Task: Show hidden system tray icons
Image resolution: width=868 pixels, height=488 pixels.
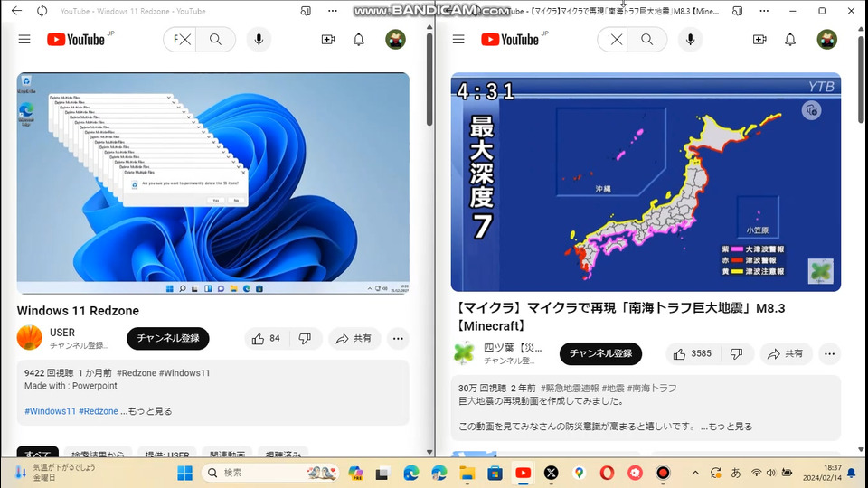Action: click(695, 473)
